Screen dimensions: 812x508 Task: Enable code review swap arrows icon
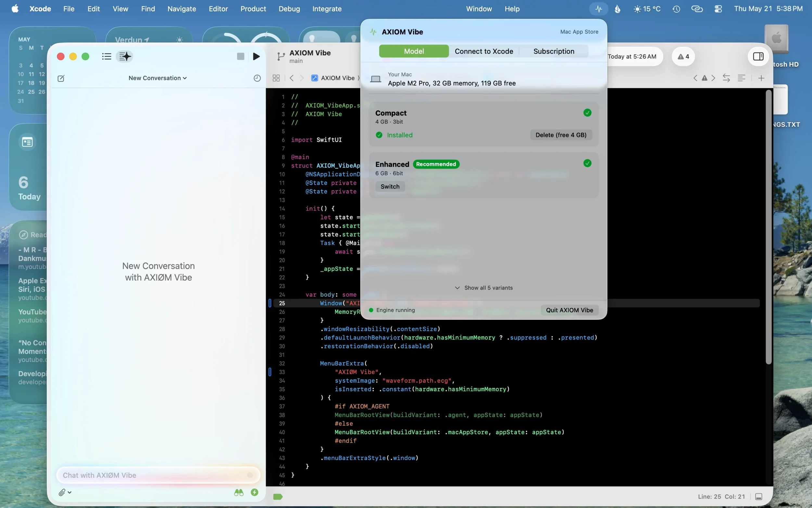click(x=726, y=78)
